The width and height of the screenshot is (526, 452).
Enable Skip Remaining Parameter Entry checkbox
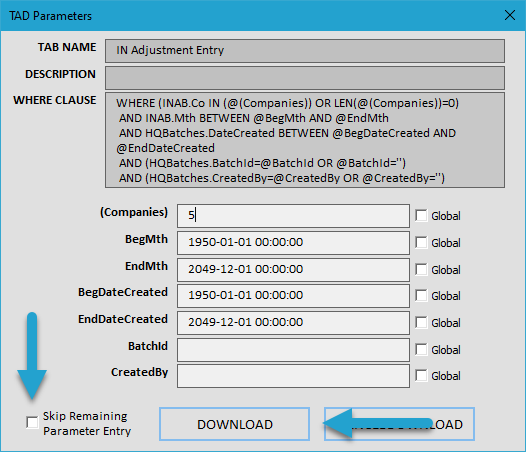click(33, 422)
